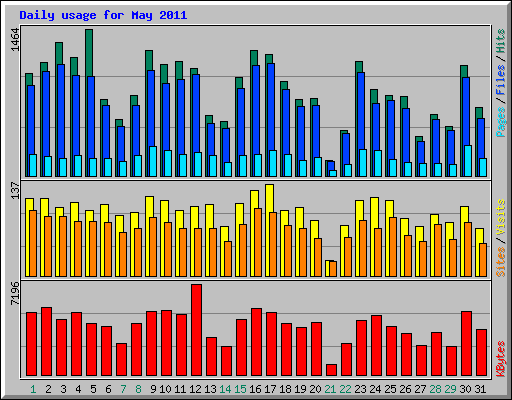This screenshot has height=400, width=512.
Task: Click the Visits legend label
Action: (x=501, y=217)
